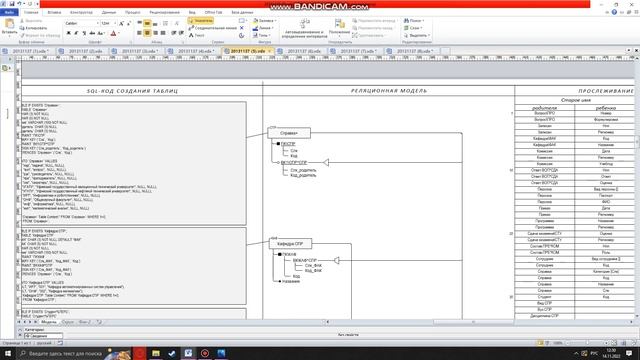Image resolution: width=640 pixels, height=360 pixels.
Task: Switch to document tab 20131137 (1).vdx
Action: (27, 51)
